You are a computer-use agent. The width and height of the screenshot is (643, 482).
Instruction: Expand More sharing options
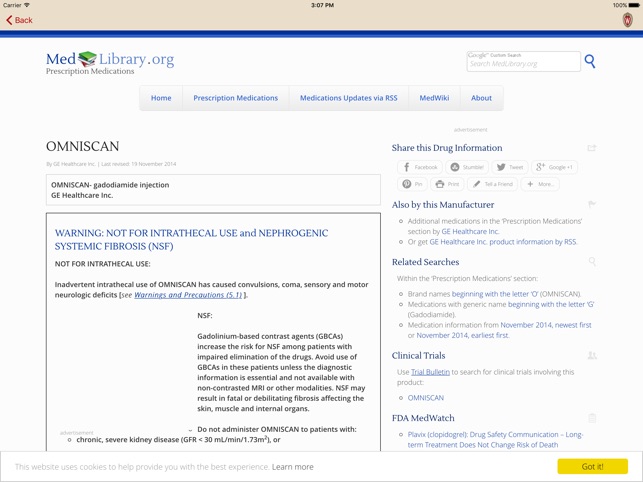[x=540, y=184]
